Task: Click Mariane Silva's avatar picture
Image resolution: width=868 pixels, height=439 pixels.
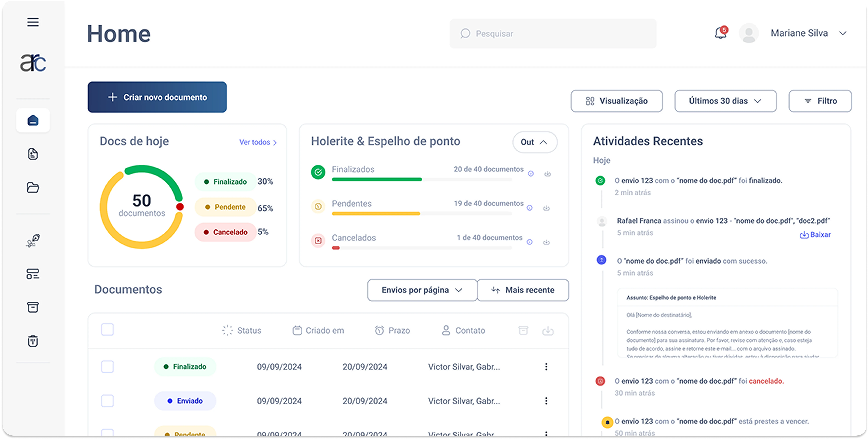Action: pos(749,33)
